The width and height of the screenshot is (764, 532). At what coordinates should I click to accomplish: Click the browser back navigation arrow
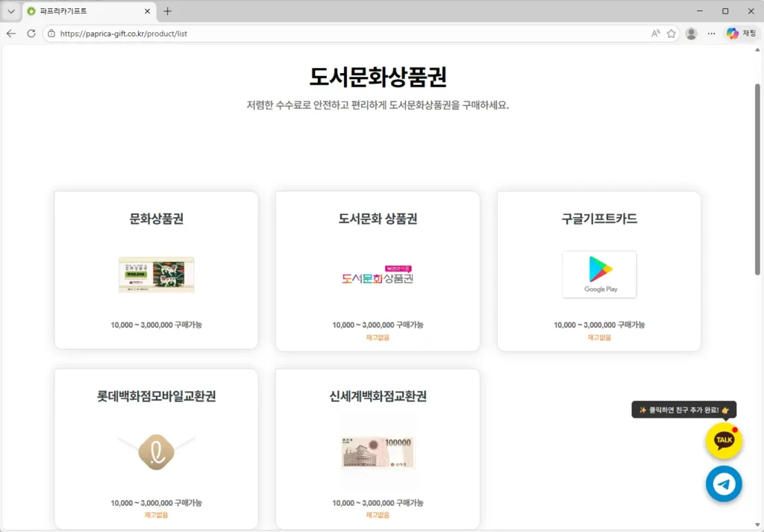[x=10, y=33]
